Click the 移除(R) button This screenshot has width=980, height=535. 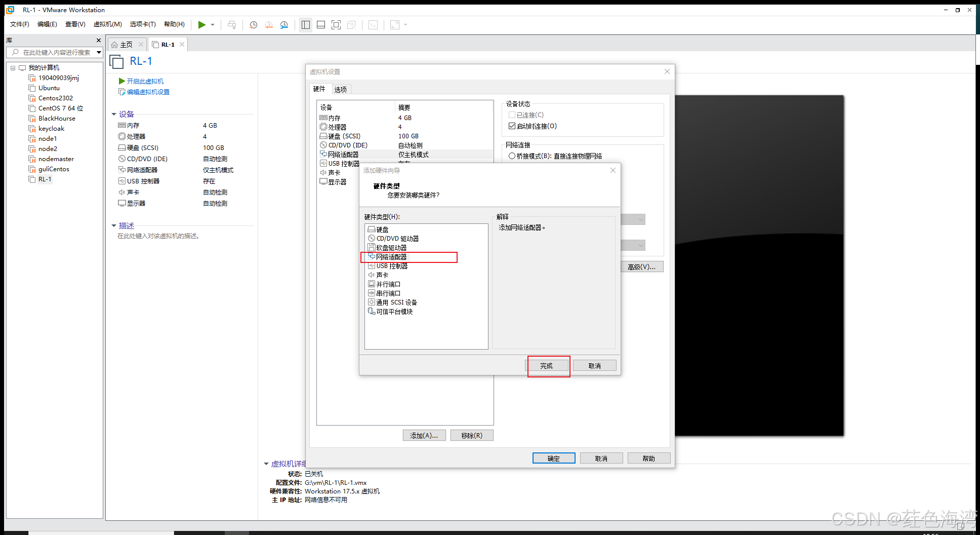point(472,436)
